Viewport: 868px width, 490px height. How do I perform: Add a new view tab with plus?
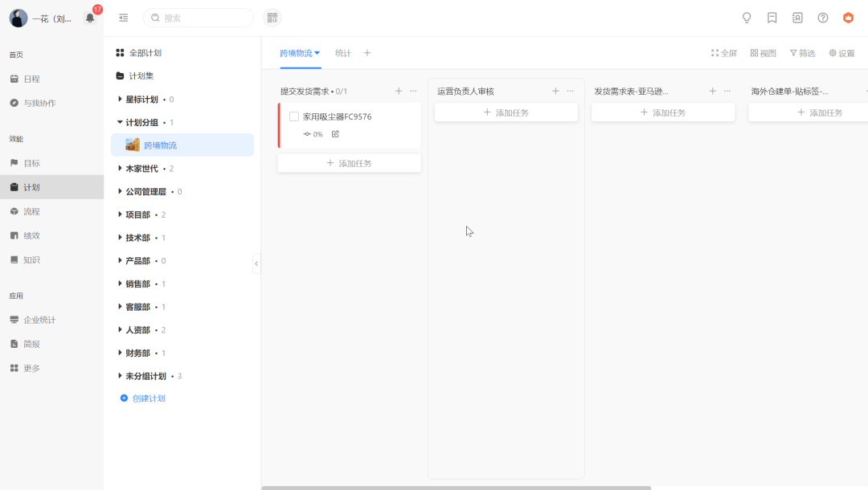(x=367, y=53)
